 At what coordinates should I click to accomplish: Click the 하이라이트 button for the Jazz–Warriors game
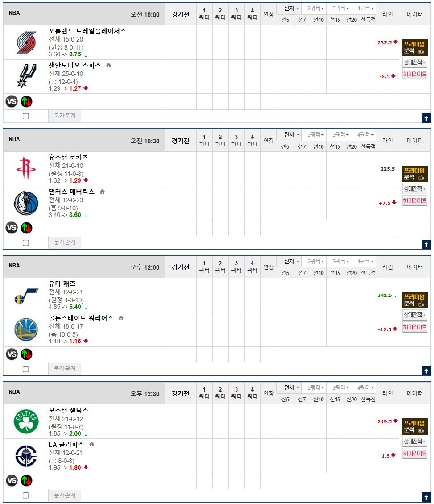(x=414, y=327)
